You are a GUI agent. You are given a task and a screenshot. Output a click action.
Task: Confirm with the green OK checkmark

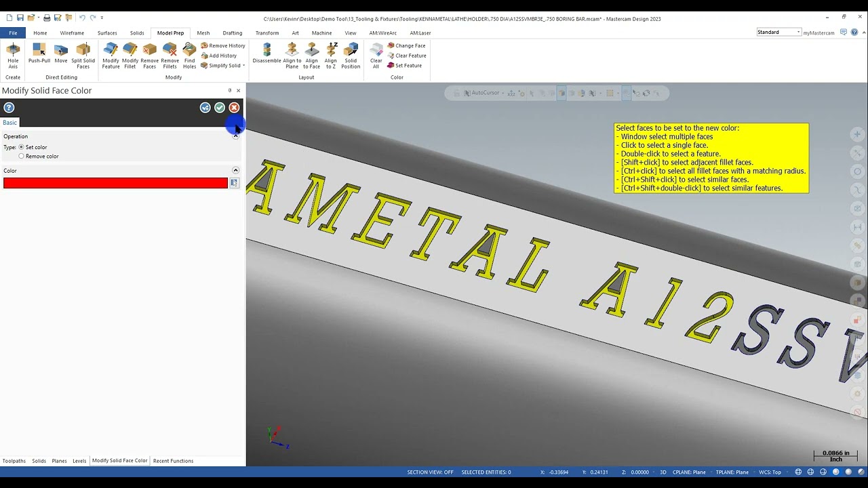click(x=220, y=108)
